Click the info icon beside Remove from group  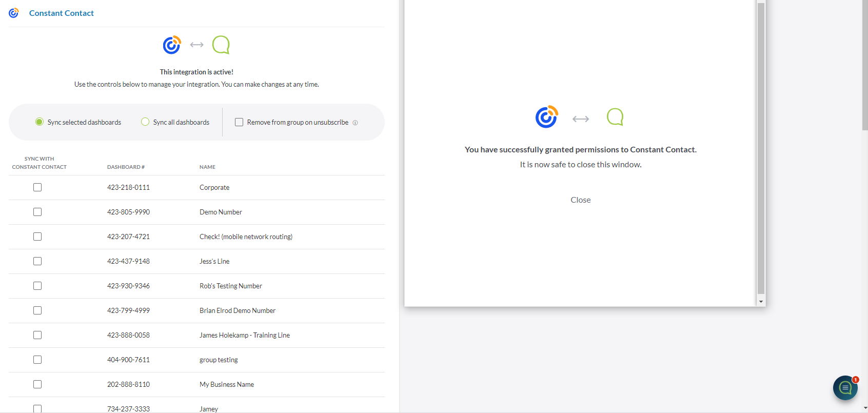[x=355, y=123]
